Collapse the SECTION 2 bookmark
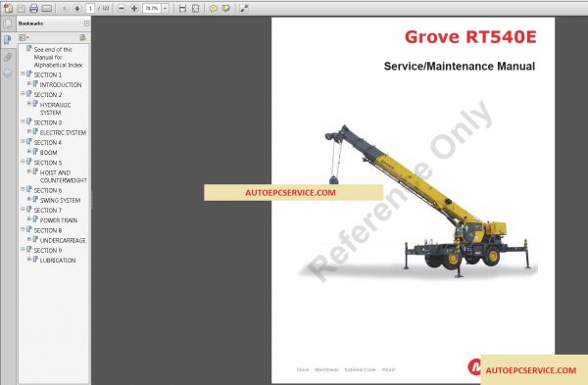Viewport: 588px width, 385px height. tap(23, 94)
